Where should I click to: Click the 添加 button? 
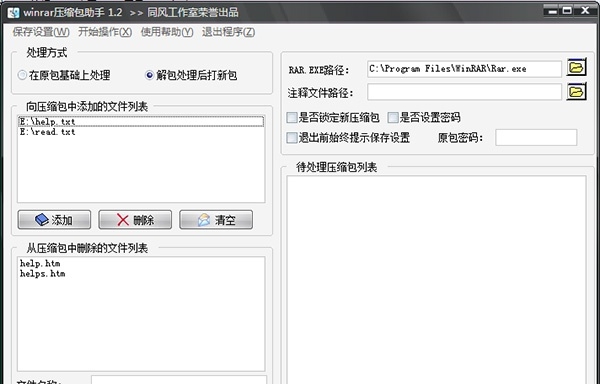(54, 220)
